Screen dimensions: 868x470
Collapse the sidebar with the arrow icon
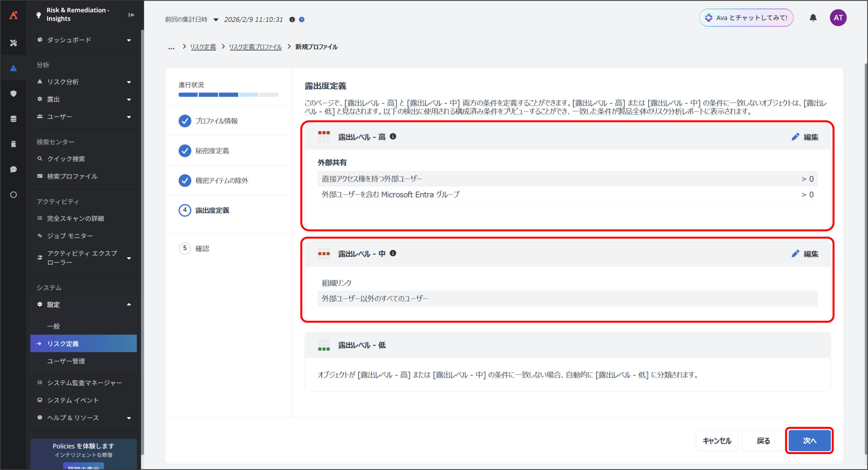tap(131, 15)
